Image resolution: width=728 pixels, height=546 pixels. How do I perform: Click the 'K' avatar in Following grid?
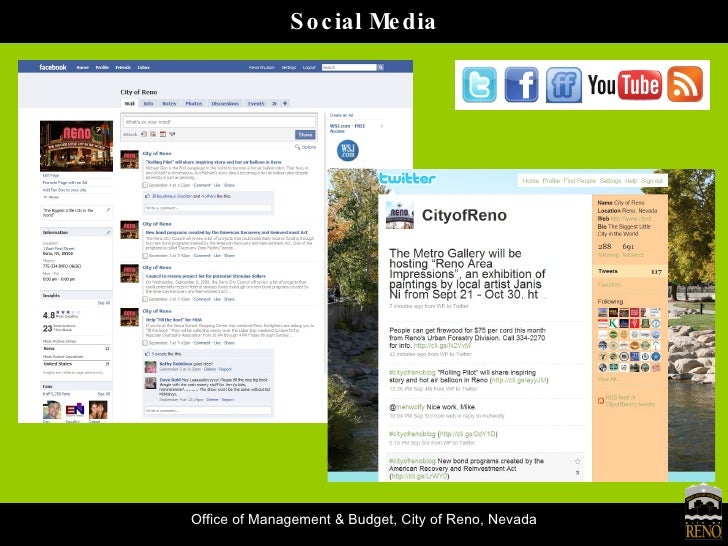coord(613,324)
